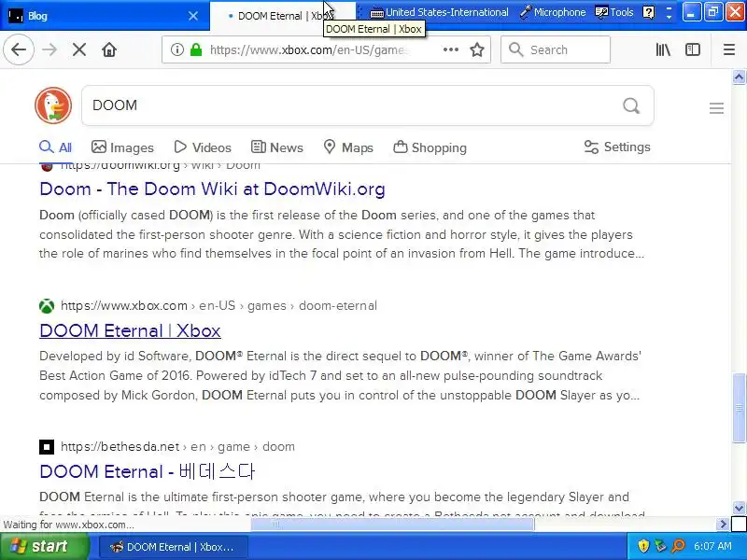
Task: Click the second system tray icon
Action: click(660, 546)
